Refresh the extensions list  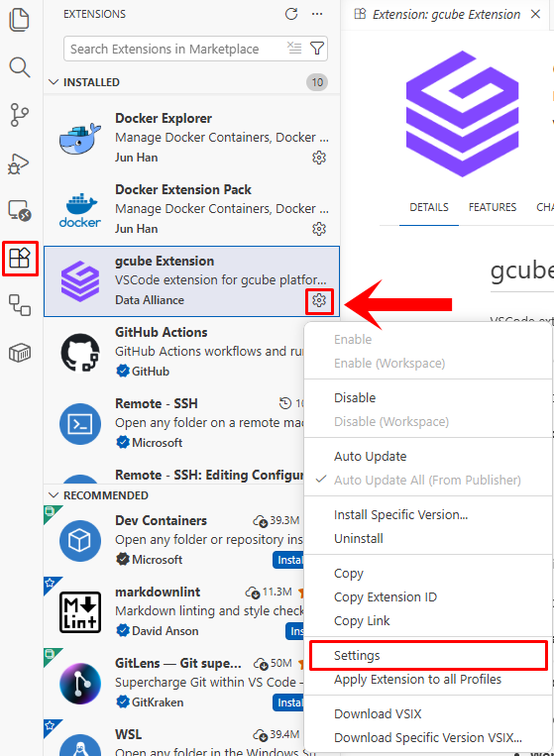tap(291, 14)
